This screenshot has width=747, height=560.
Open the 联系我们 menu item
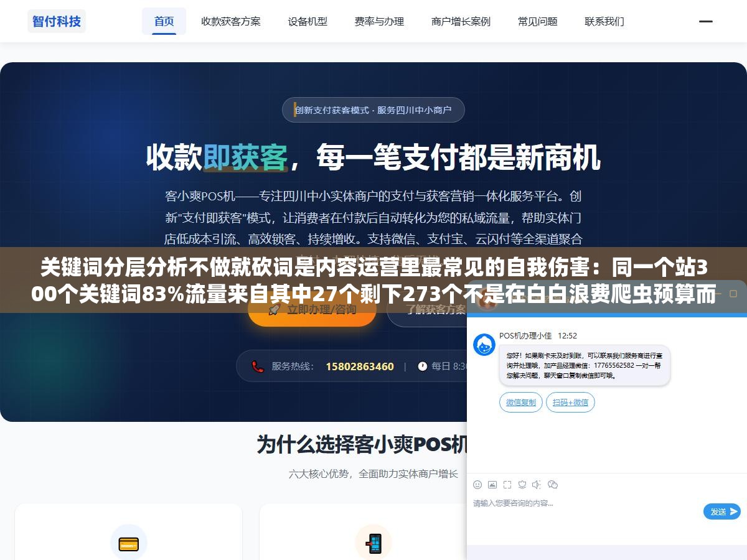tap(604, 21)
